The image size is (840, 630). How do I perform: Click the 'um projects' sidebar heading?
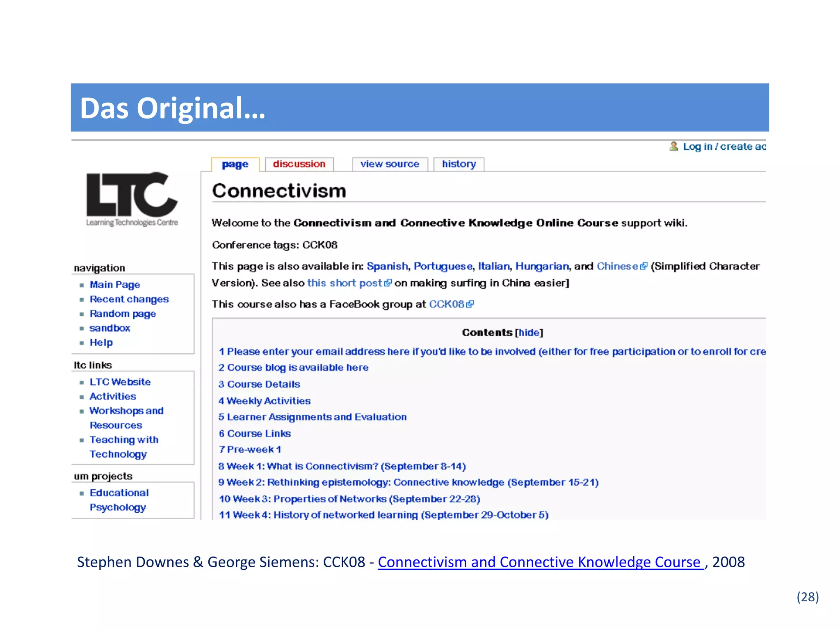[x=103, y=476]
